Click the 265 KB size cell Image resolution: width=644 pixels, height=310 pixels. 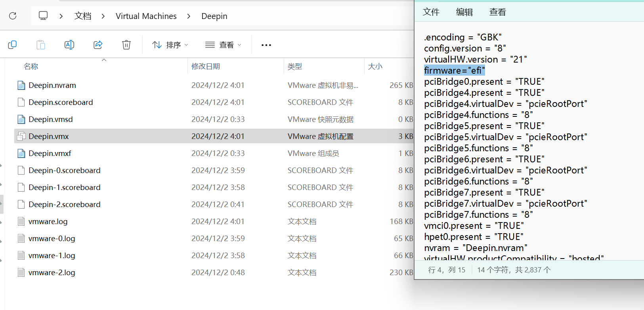point(401,85)
